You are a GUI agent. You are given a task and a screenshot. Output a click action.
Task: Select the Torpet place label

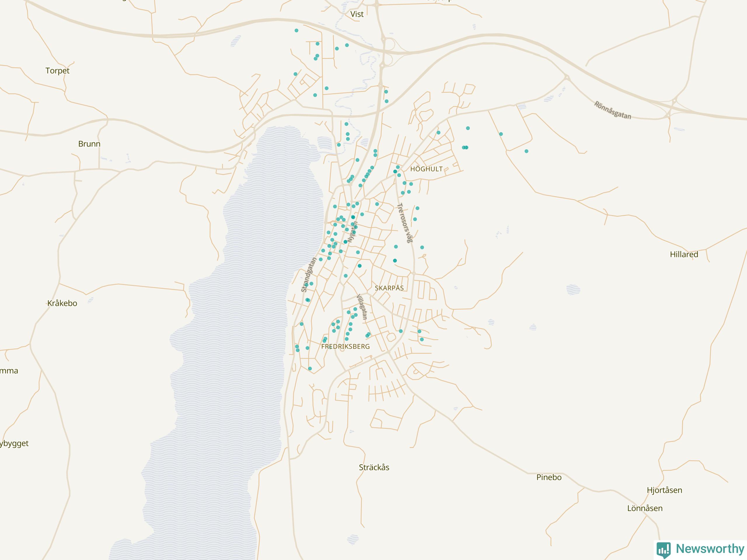57,71
